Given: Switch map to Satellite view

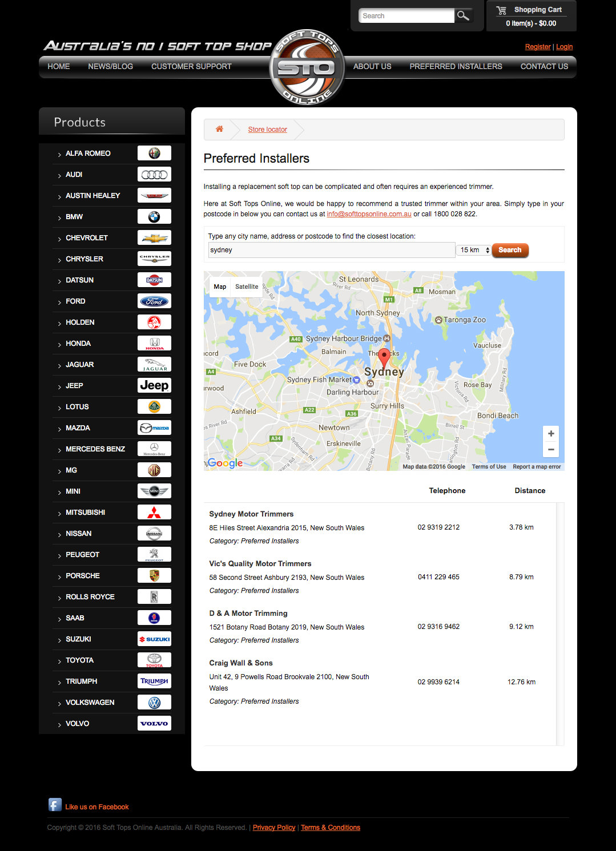Looking at the screenshot, I should pos(247,287).
